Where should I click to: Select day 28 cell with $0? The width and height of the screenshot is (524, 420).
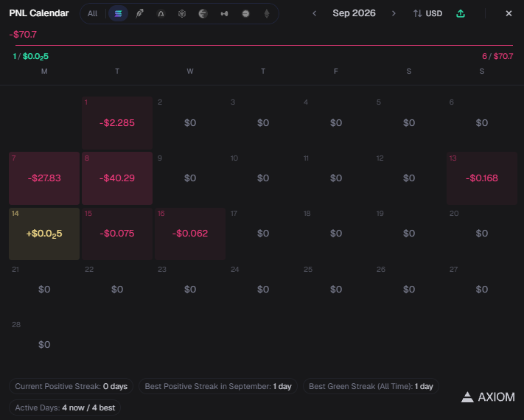tap(44, 345)
